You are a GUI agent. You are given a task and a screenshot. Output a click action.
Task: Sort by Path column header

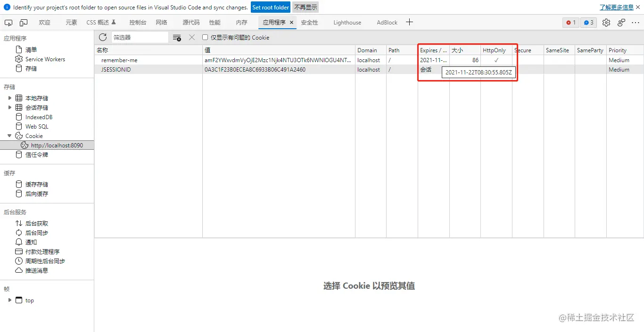(402, 50)
